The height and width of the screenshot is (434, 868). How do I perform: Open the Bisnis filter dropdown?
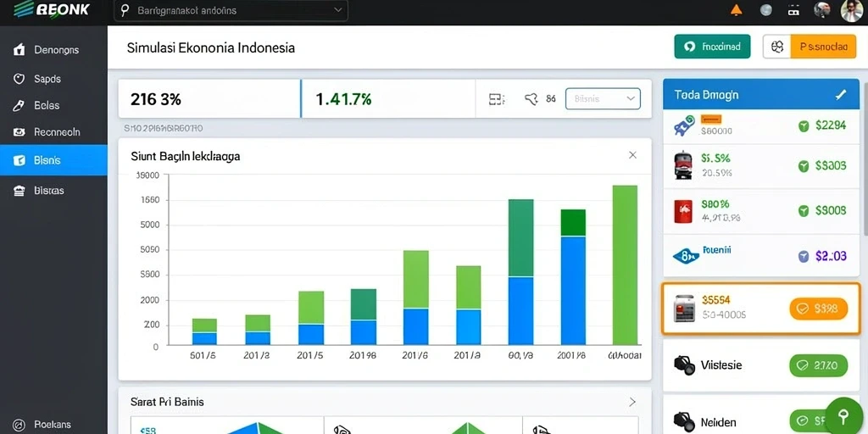(x=603, y=99)
